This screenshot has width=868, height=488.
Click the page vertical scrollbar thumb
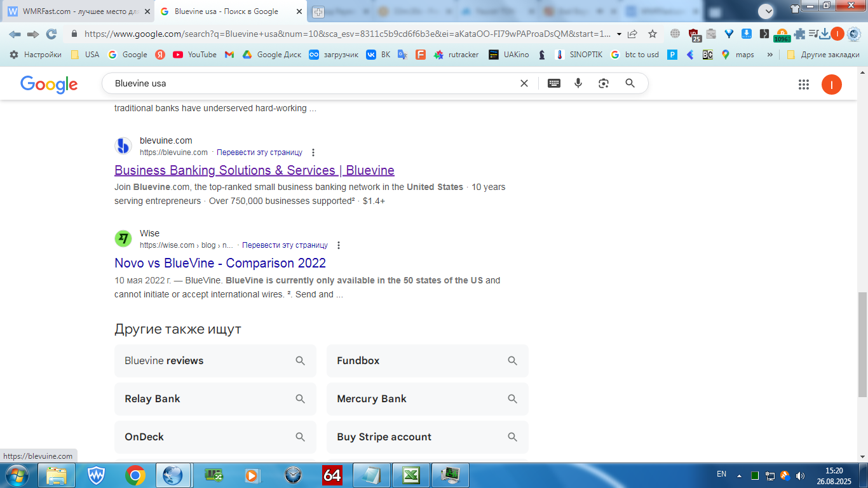click(862, 344)
